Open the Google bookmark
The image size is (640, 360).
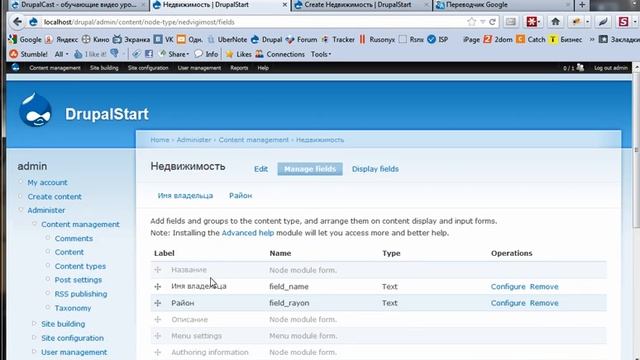click(x=25, y=40)
